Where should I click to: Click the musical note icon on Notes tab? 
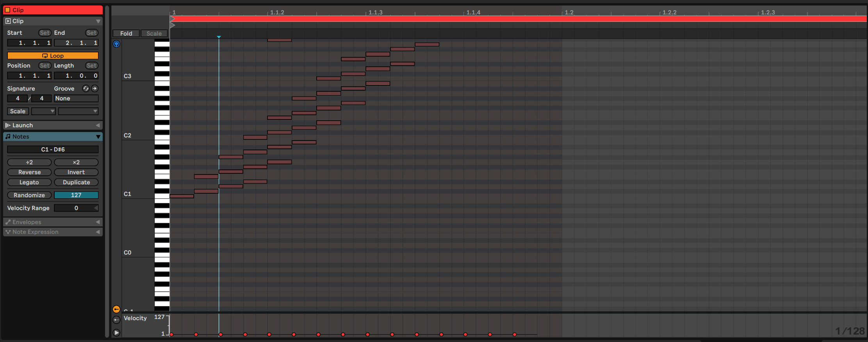pyautogui.click(x=8, y=137)
